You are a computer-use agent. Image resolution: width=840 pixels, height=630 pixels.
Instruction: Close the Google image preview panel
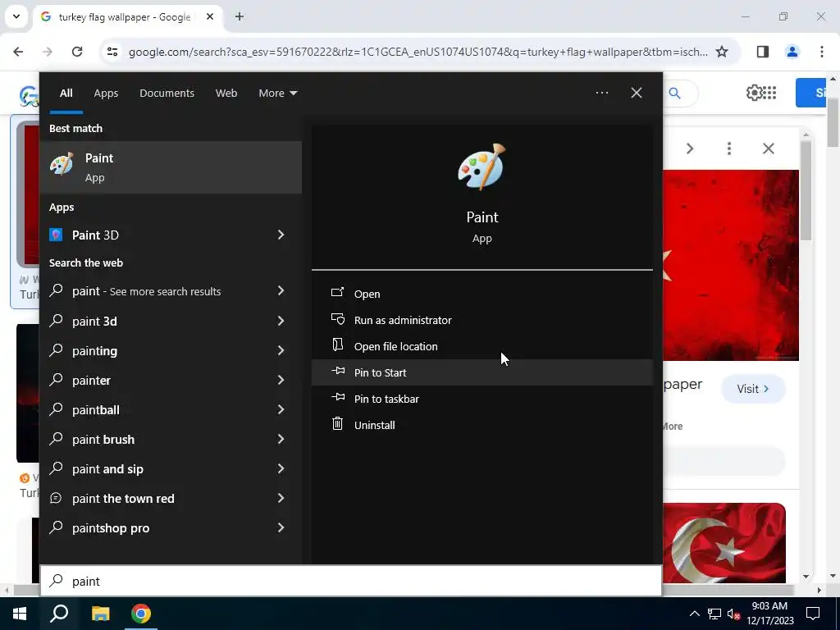point(768,148)
